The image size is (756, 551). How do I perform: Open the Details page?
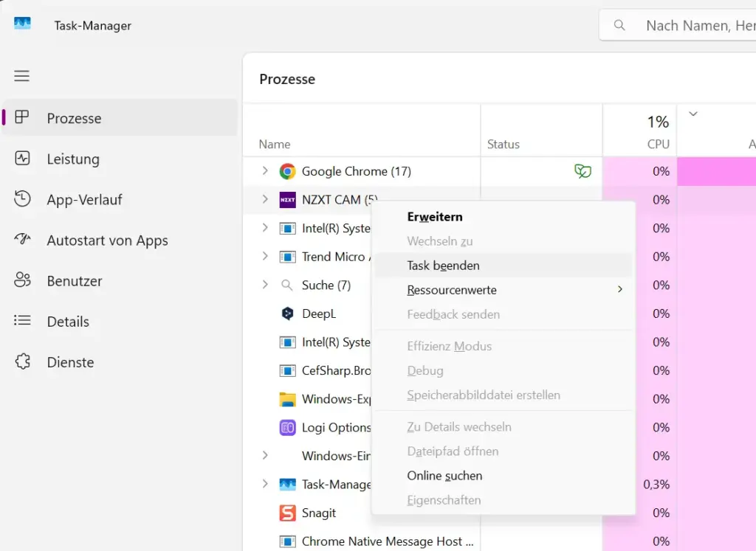click(120, 322)
